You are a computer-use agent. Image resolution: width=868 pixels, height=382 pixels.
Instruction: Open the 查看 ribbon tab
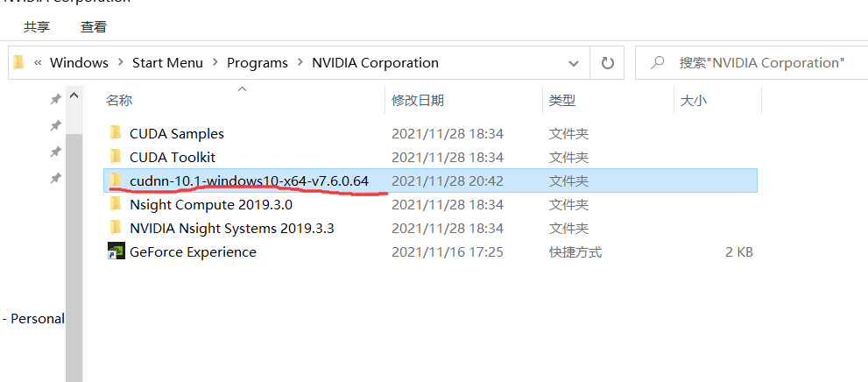click(x=94, y=26)
